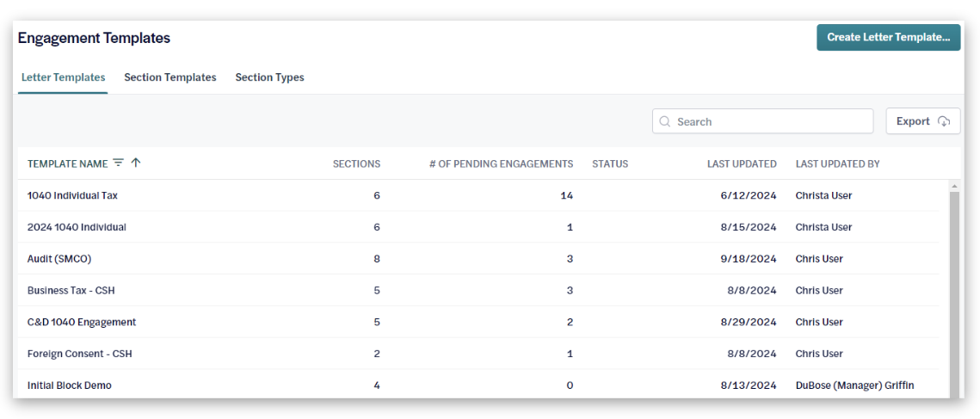This screenshot has height=419, width=980.
Task: Click the Engagement Templates page heading
Action: [x=94, y=38]
